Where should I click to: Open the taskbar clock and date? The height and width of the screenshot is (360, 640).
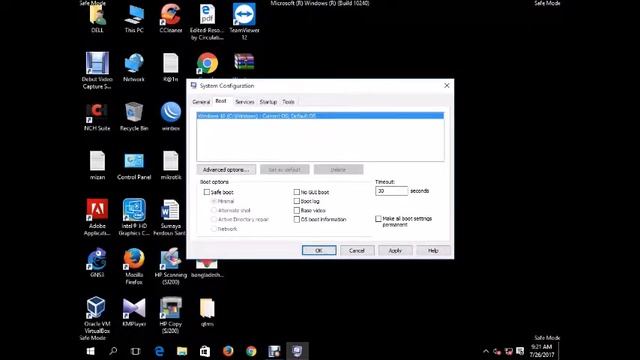(542, 351)
